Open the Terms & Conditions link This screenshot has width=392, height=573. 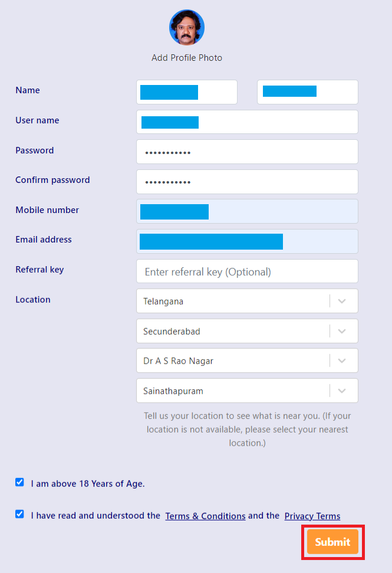205,516
